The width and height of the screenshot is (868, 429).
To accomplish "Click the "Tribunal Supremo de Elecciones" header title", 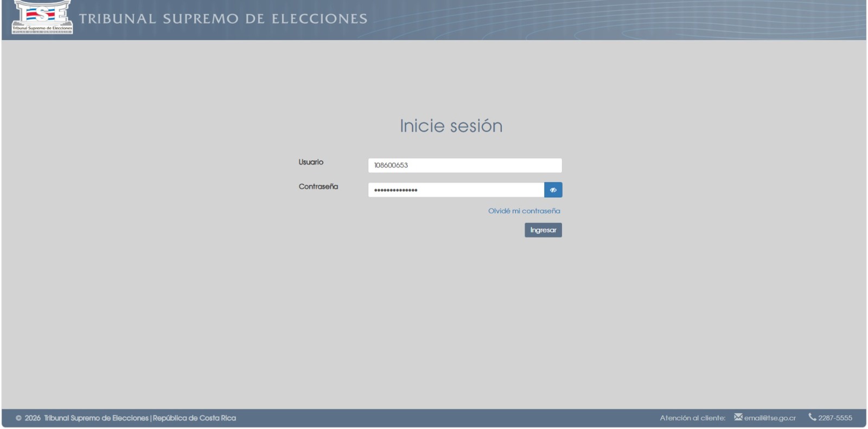I will [224, 19].
